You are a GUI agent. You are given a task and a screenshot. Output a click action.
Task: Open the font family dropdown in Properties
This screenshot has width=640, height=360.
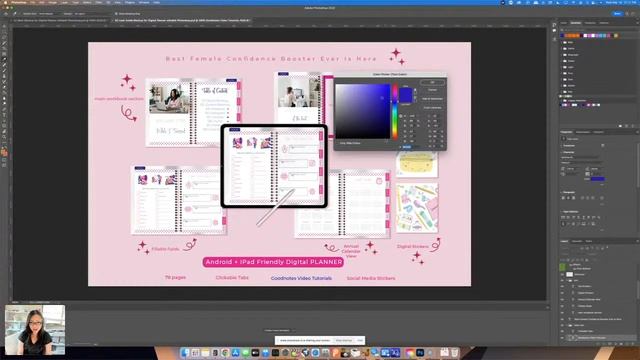pyautogui.click(x=580, y=157)
